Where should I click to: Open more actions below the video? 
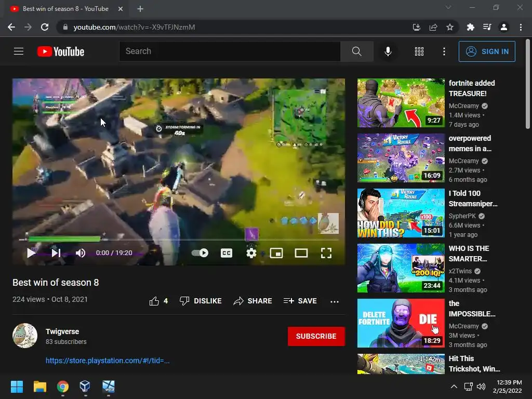[335, 301]
